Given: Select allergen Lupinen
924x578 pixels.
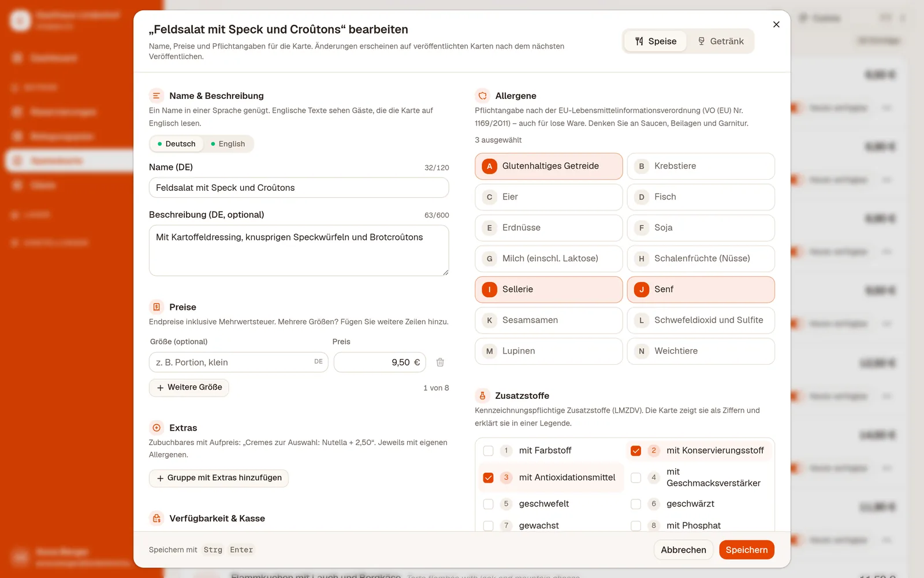Looking at the screenshot, I should pos(549,351).
